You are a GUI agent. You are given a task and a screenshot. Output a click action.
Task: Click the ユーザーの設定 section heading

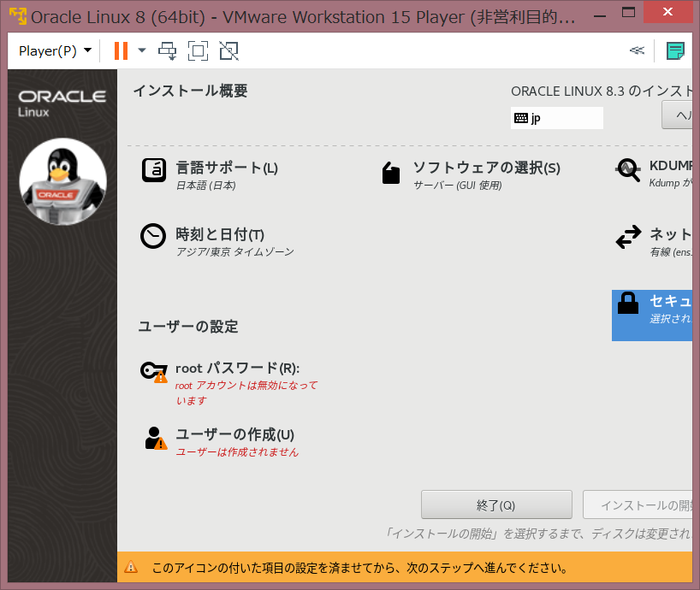[x=188, y=327]
